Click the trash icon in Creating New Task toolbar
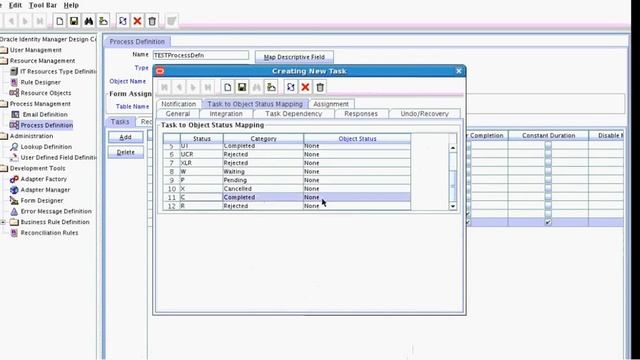Viewport: 640px width, 360px height. (320, 87)
